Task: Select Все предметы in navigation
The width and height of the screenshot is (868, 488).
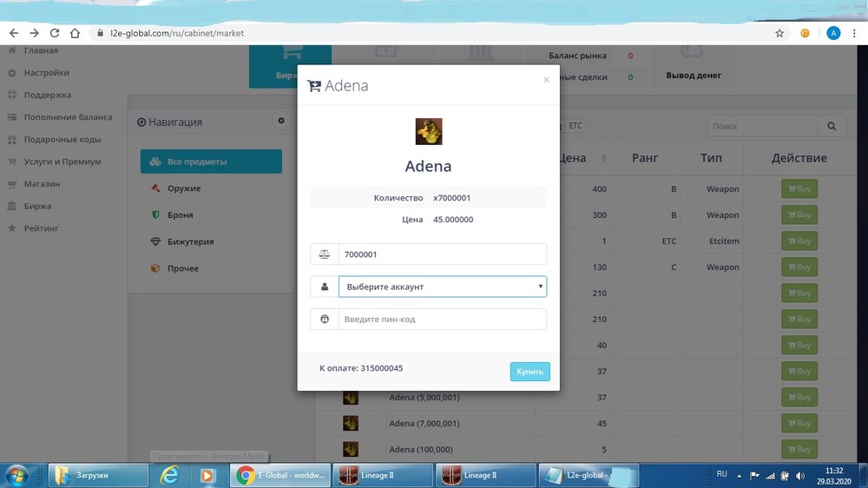Action: [x=211, y=162]
